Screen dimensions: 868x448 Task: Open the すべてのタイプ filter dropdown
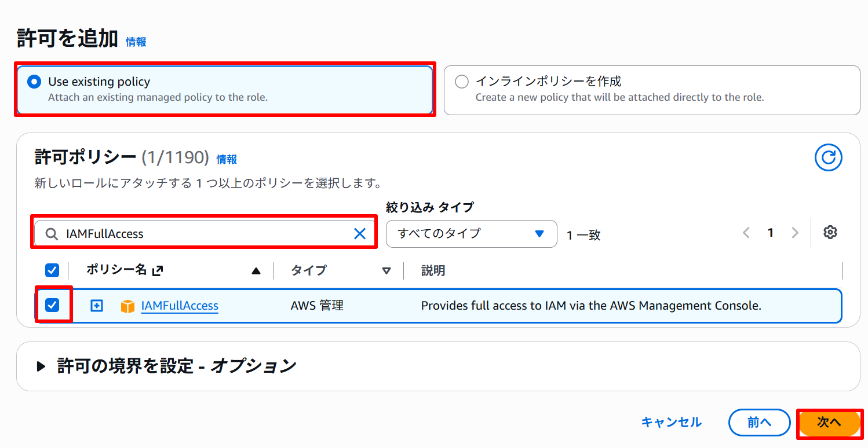pos(471,233)
